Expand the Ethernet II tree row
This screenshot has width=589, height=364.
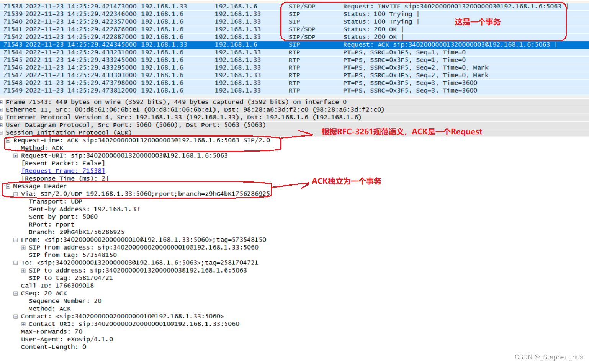point(2,110)
